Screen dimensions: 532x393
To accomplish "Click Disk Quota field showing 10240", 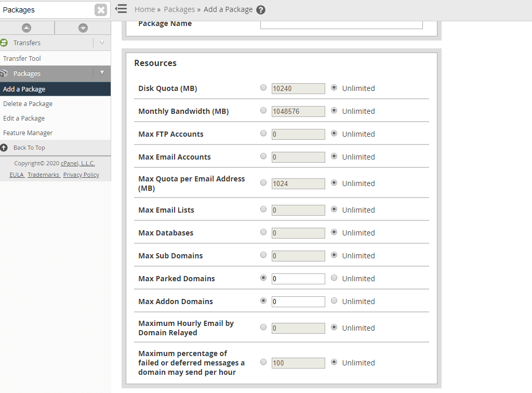I will coord(298,88).
